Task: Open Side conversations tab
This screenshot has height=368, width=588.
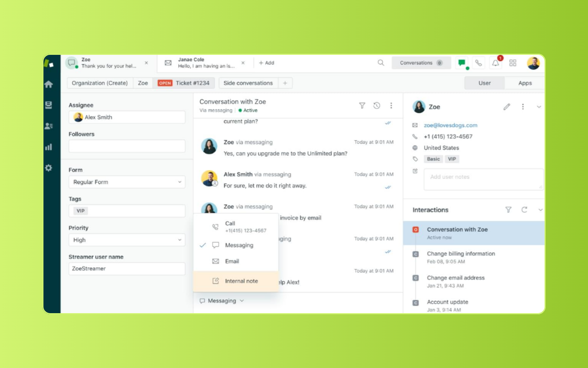Action: tap(248, 83)
